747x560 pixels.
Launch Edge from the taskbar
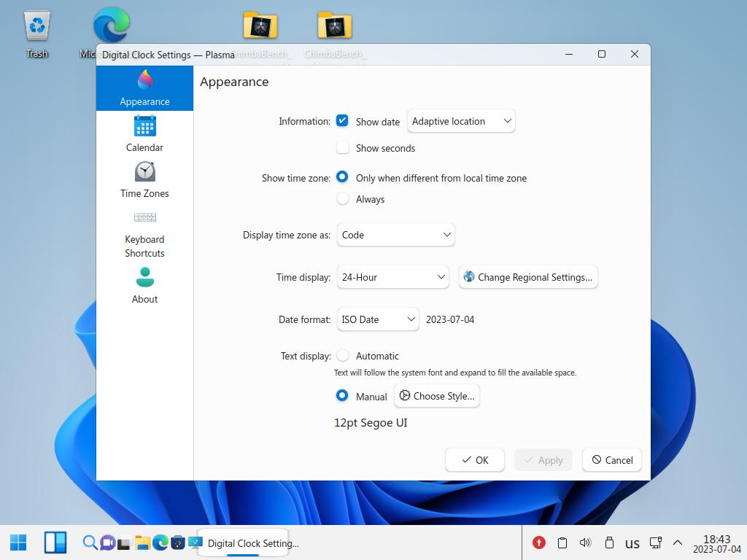[160, 542]
